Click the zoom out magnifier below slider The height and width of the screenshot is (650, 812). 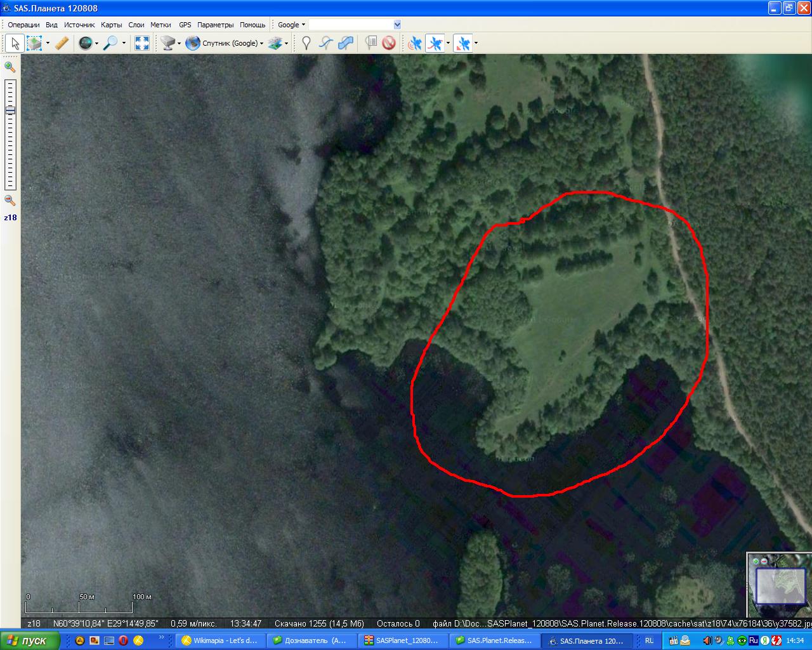pyautogui.click(x=10, y=201)
